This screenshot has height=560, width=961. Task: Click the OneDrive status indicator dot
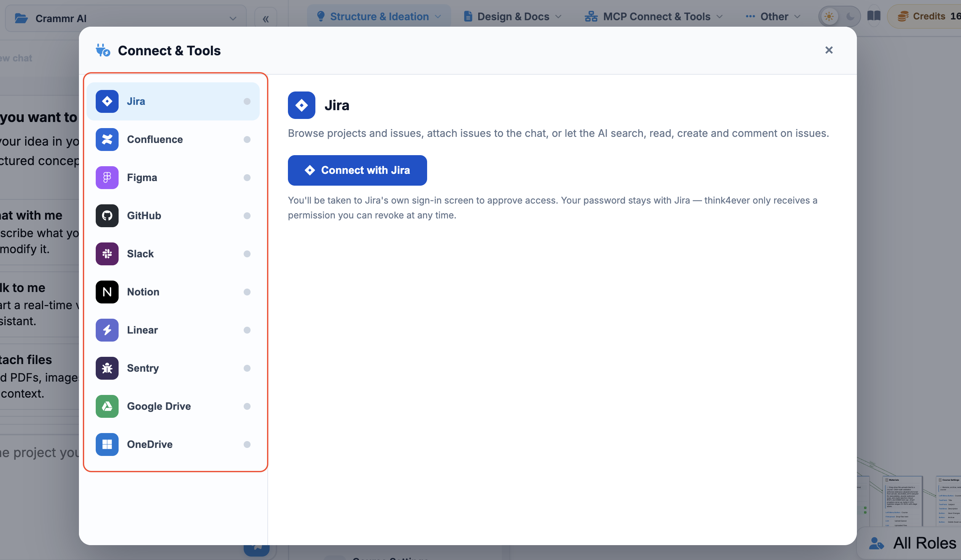pos(247,444)
